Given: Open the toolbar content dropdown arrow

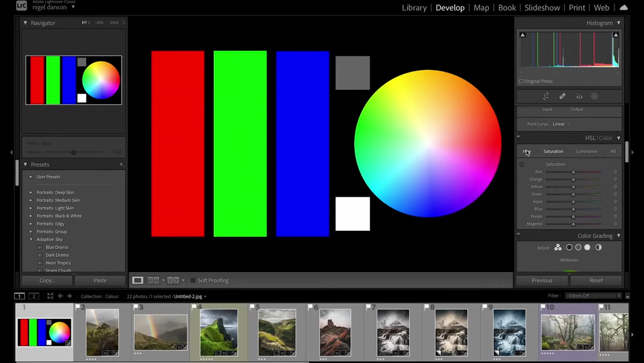Looking at the screenshot, I should tap(506, 280).
